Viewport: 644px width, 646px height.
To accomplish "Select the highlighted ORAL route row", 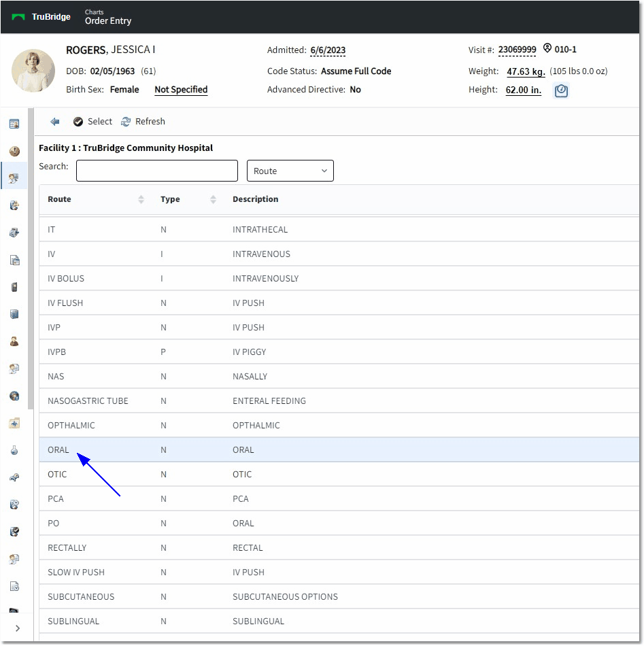I will 339,450.
